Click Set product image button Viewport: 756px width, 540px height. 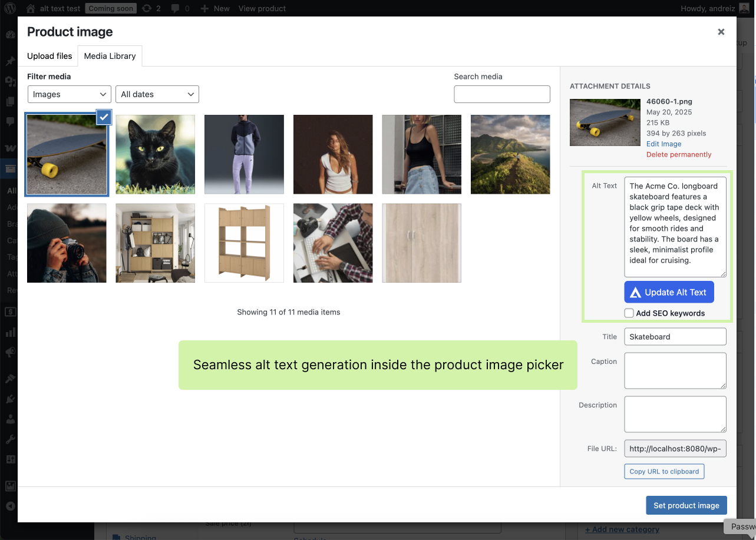coord(686,505)
